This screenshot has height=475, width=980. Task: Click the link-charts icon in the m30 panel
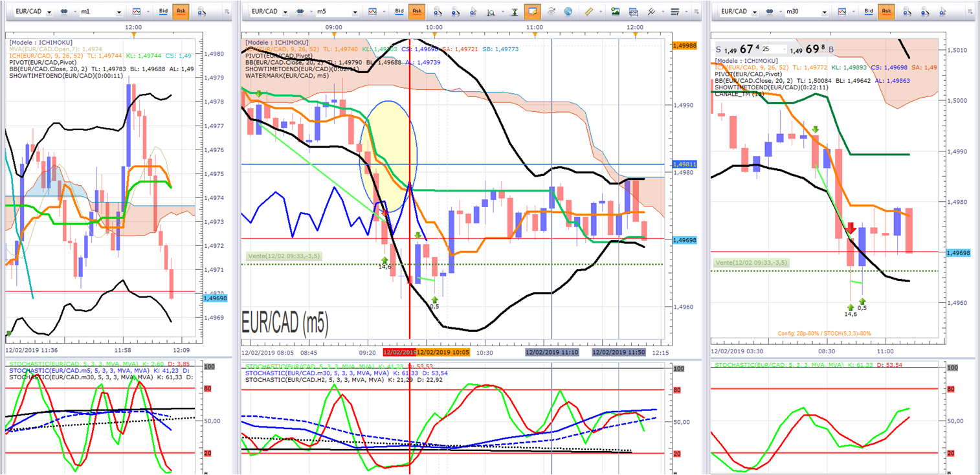770,12
